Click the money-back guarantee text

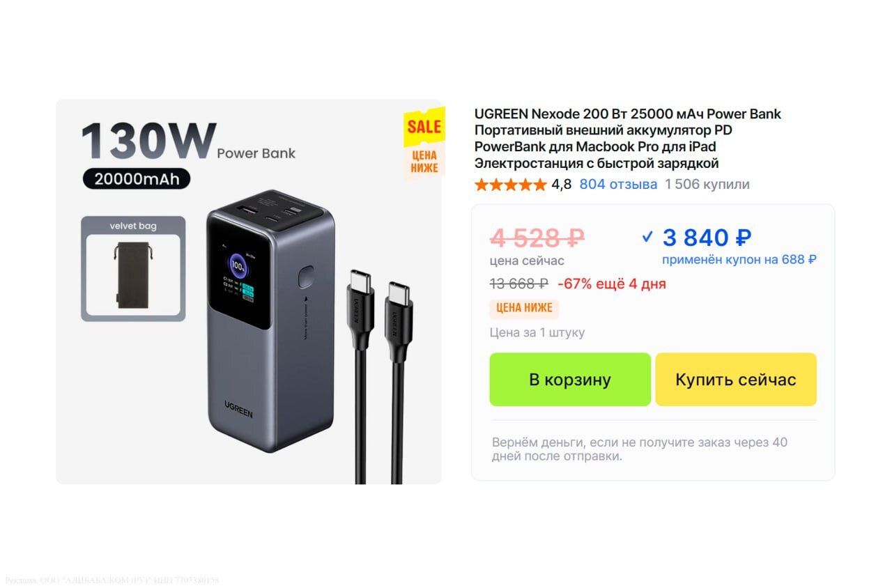[640, 449]
